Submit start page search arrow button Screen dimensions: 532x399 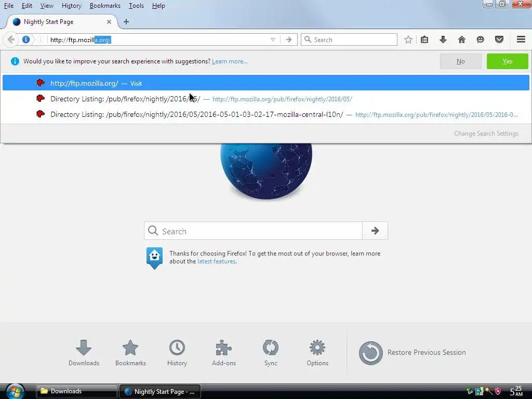375,231
